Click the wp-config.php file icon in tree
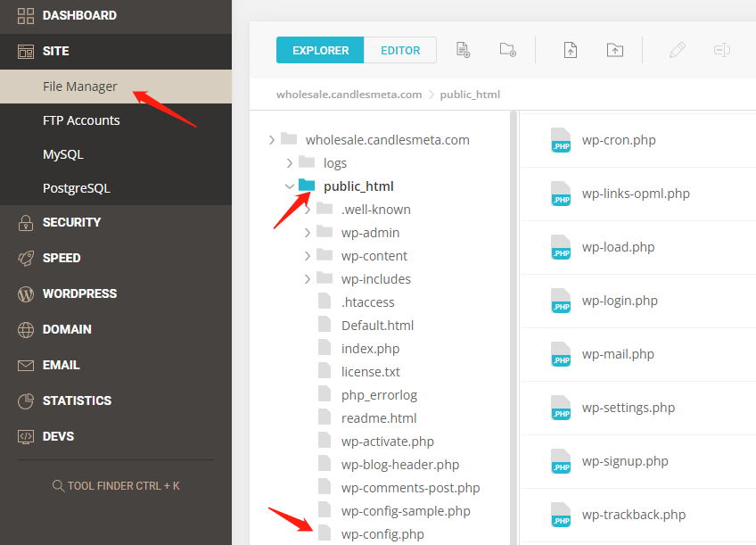Viewport: 756px width, 545px height. 325,533
